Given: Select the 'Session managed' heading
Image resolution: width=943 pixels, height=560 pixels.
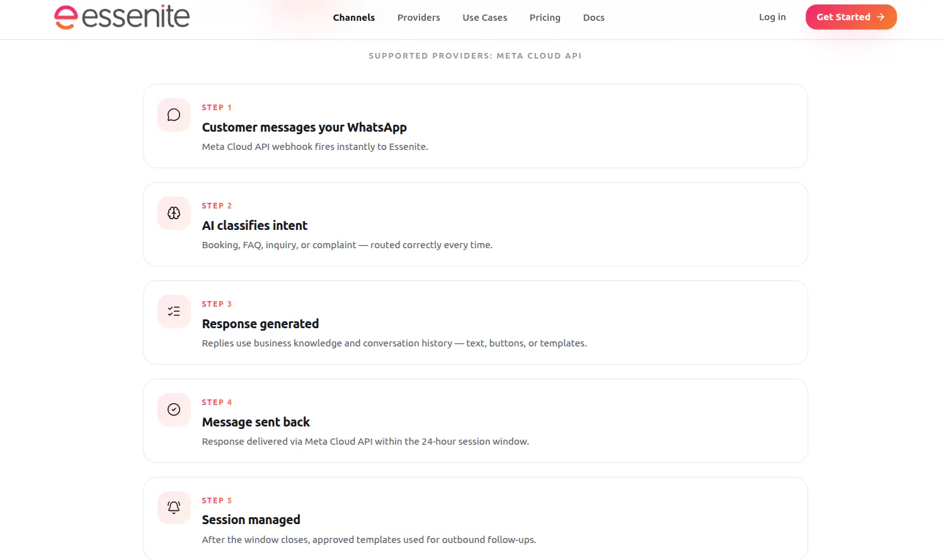Looking at the screenshot, I should click(251, 520).
